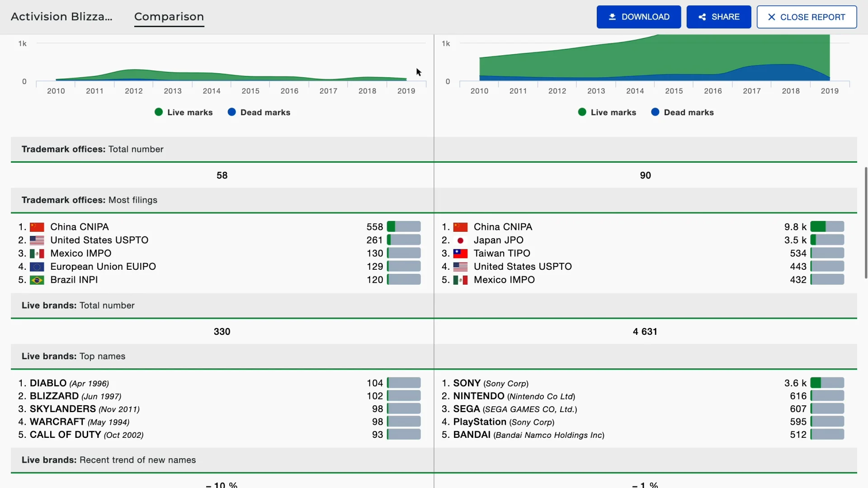Click the Mexico IMPO flag icon

coord(38,253)
